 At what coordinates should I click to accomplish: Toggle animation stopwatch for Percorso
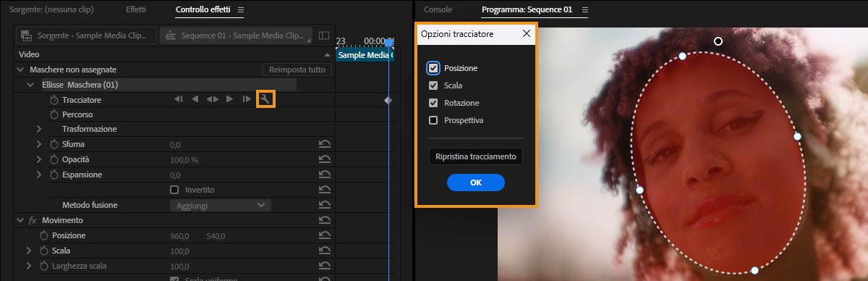tap(54, 114)
